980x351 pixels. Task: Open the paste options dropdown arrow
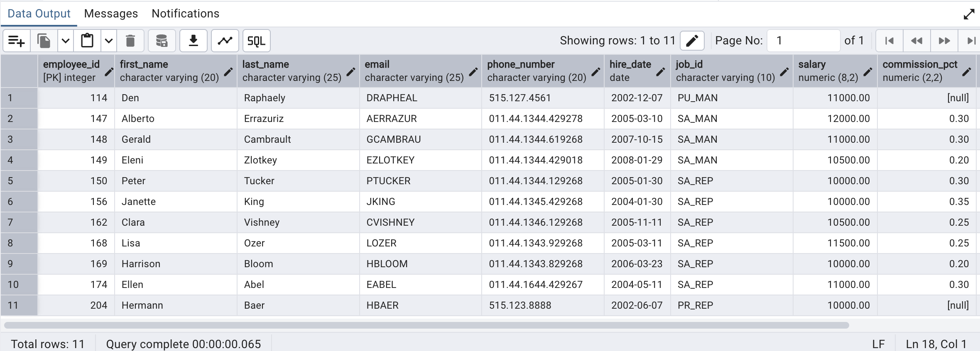pyautogui.click(x=109, y=41)
